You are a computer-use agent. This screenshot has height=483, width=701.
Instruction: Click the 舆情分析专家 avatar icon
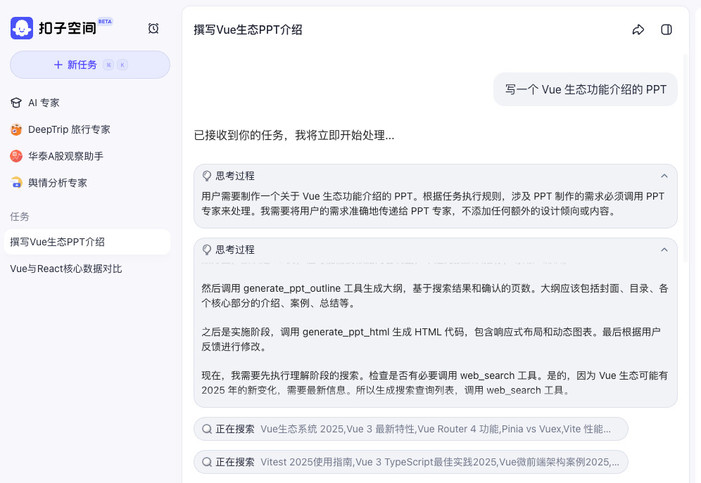click(16, 183)
